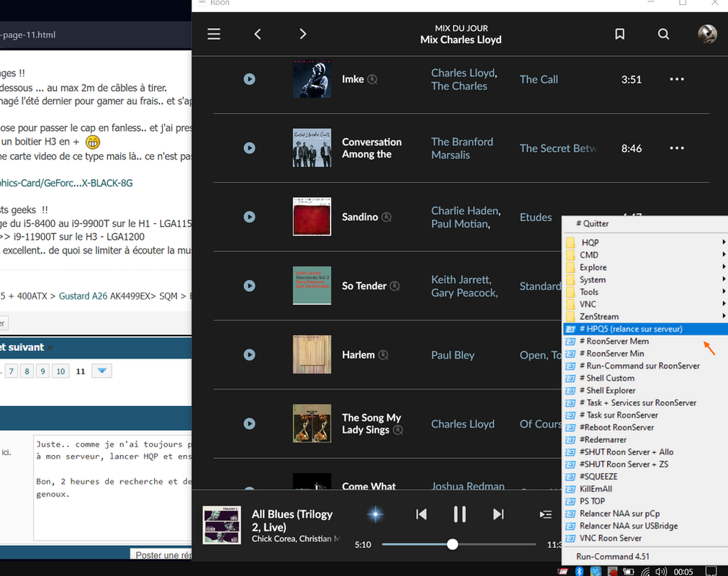Expand the CMD submenu folder
The width and height of the screenshot is (728, 576).
pos(645,255)
